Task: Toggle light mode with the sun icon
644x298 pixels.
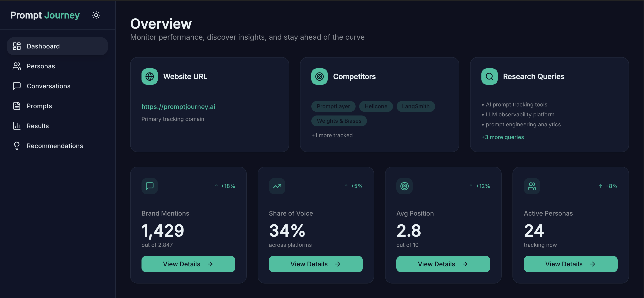Action: click(96, 15)
